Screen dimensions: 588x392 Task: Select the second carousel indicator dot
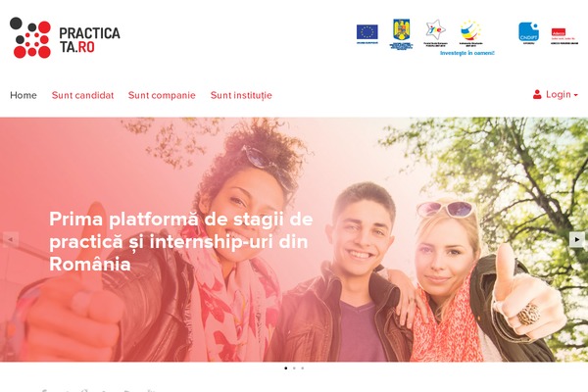tap(294, 368)
